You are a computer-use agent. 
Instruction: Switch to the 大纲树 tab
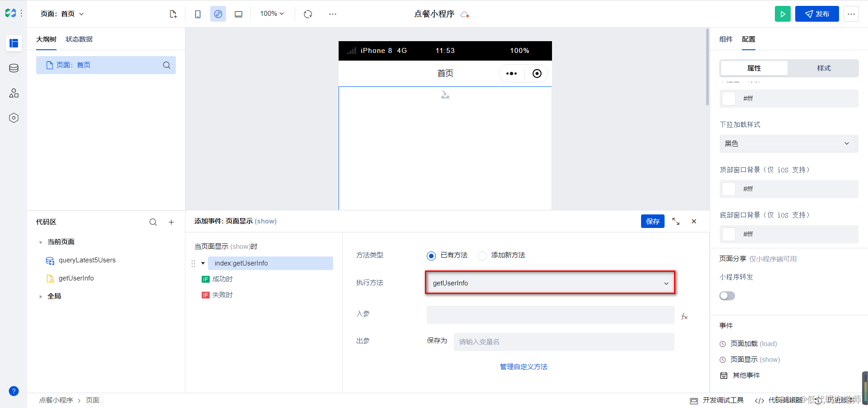tap(46, 39)
